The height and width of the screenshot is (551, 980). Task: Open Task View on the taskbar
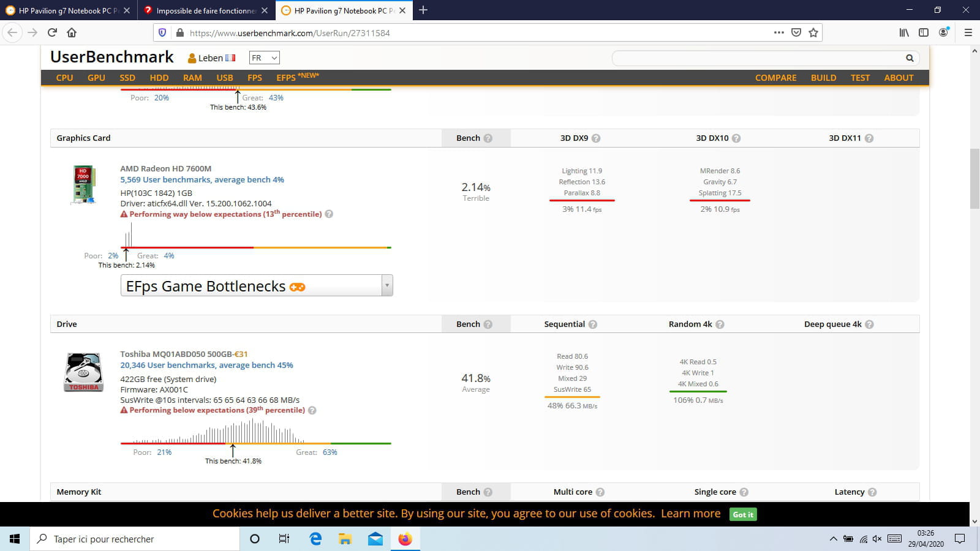[284, 539]
